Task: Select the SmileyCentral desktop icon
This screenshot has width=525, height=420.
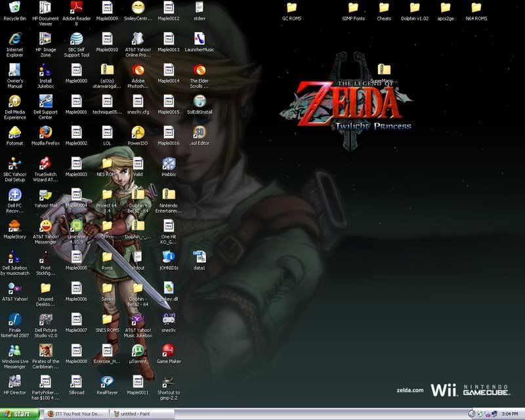Action: (x=138, y=7)
